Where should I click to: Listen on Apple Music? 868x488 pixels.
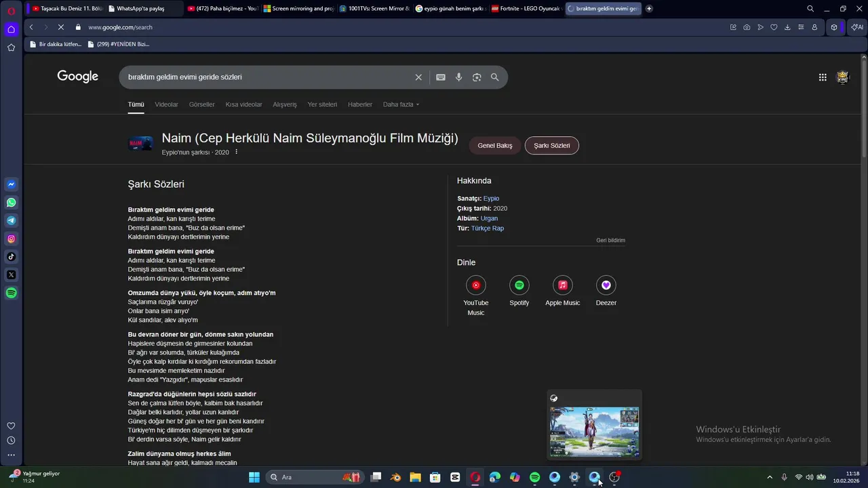click(x=563, y=291)
